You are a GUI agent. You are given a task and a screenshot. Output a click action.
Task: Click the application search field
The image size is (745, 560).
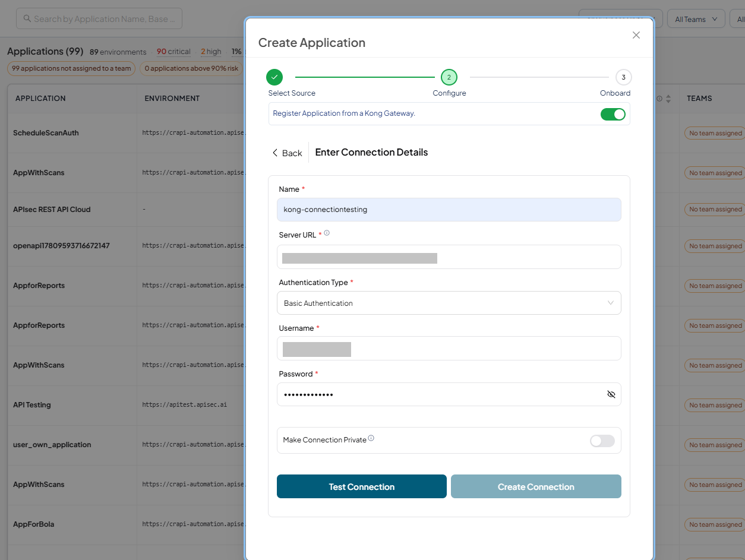pyautogui.click(x=99, y=19)
